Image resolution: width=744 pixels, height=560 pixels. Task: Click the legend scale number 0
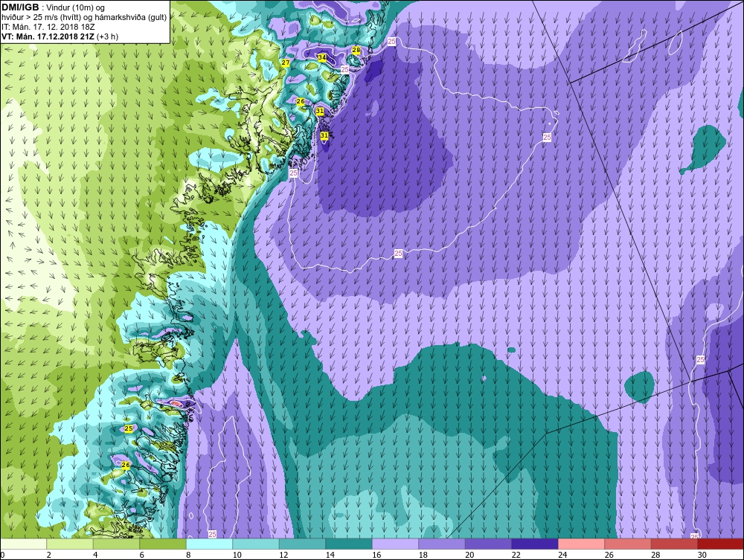(2, 555)
